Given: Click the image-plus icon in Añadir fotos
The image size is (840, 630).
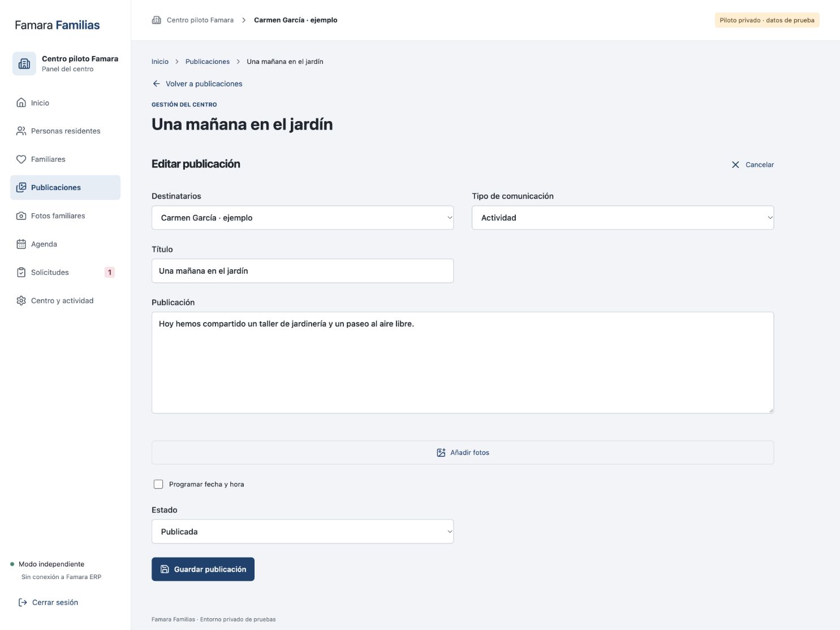Looking at the screenshot, I should click(x=441, y=452).
